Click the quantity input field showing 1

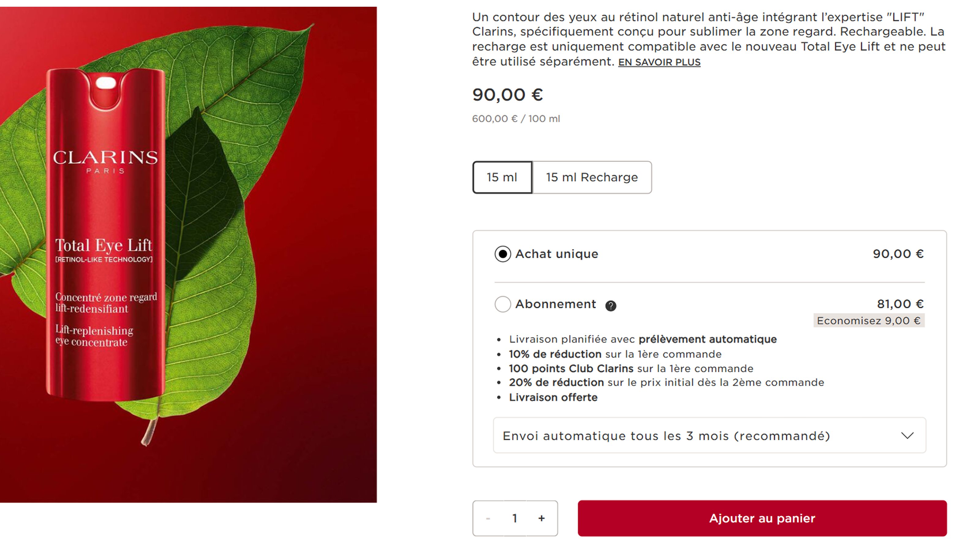click(x=515, y=518)
